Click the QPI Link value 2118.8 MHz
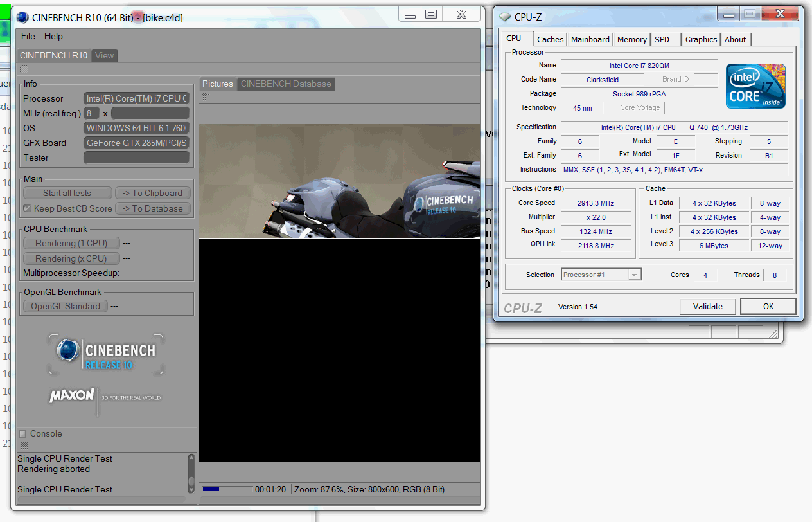This screenshot has height=522, width=812. coord(596,246)
